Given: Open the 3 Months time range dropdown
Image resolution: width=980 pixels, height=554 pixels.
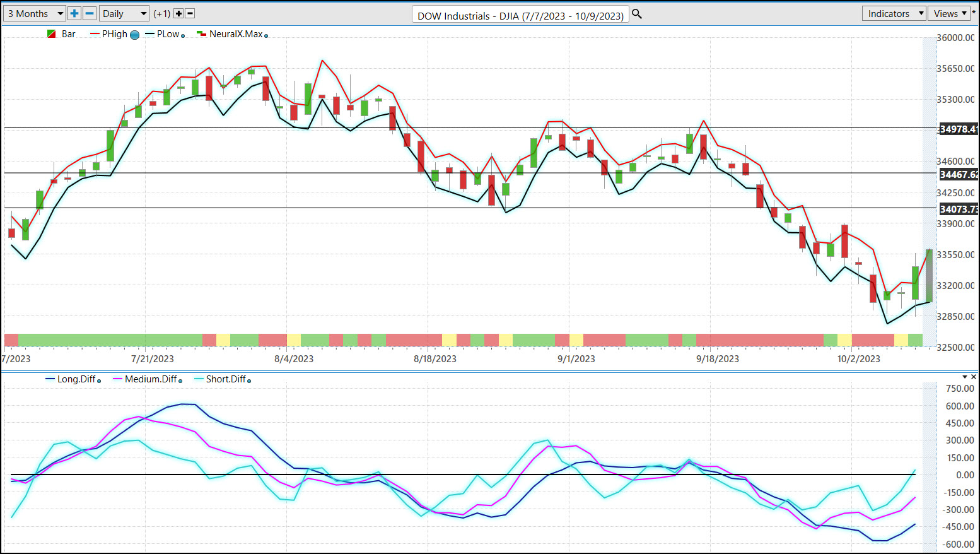Looking at the screenshot, I should [x=34, y=13].
